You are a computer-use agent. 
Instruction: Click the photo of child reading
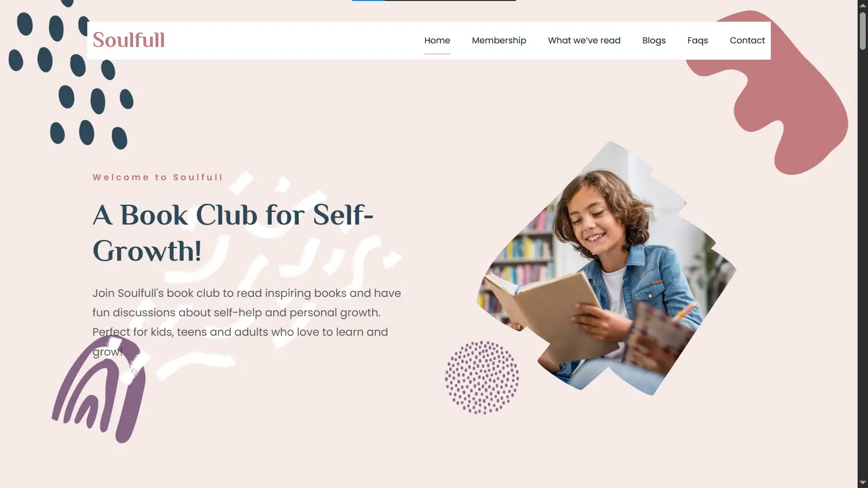click(x=606, y=268)
